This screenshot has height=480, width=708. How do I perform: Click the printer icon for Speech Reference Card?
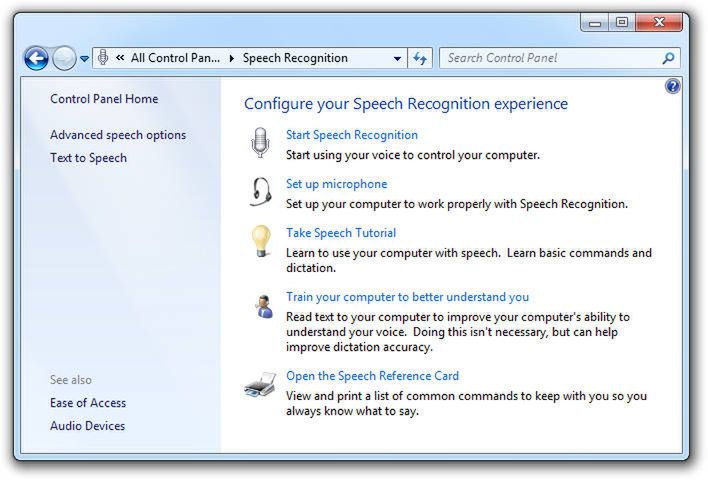coord(260,385)
